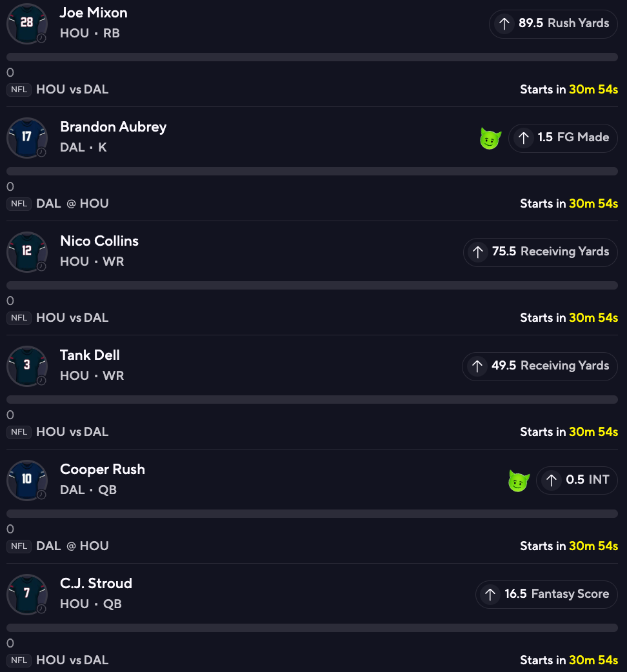
Task: Select the 75.5 Receiving Yards pick
Action: [541, 252]
